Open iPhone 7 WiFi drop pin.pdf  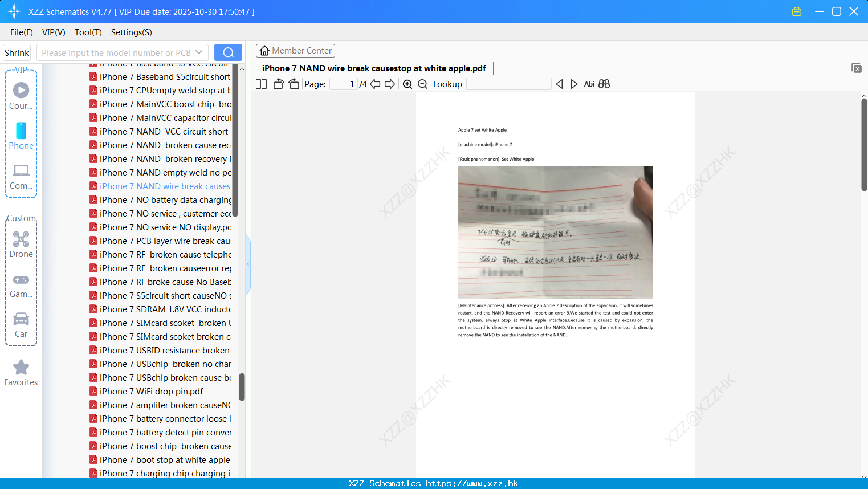(x=146, y=392)
